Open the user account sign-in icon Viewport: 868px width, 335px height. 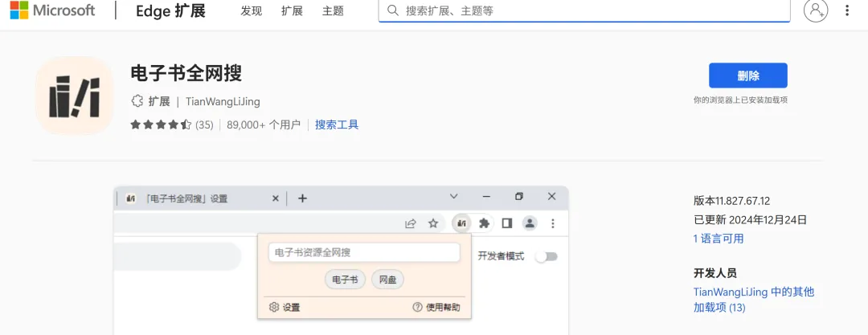pos(816,10)
